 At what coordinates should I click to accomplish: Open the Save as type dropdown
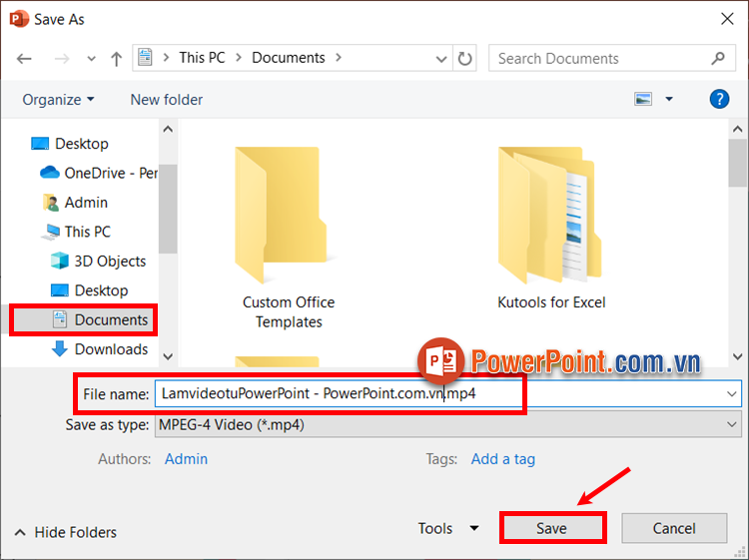point(447,424)
